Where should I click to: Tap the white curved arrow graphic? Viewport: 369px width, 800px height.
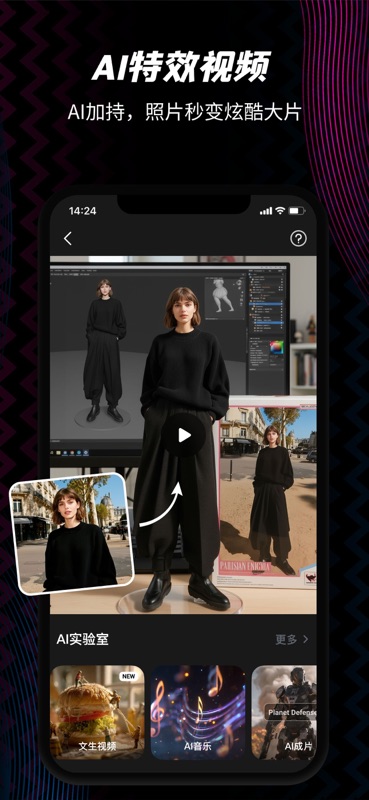161,504
